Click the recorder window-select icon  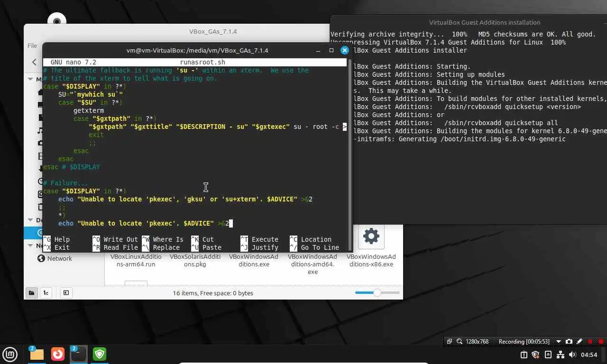[450, 341]
